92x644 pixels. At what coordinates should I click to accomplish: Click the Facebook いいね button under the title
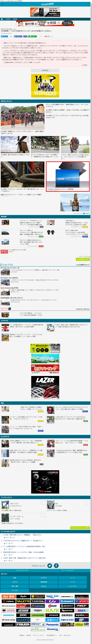click(18, 37)
